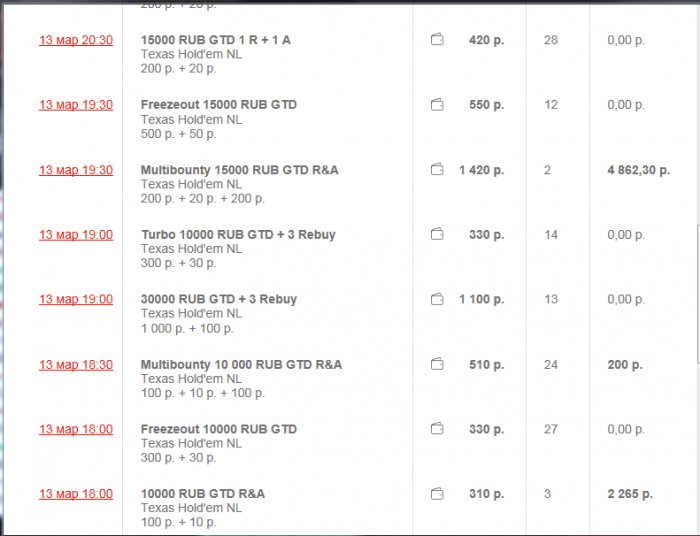Click wallet icon for Multibounty 10 000 RUB GTD

(x=437, y=365)
